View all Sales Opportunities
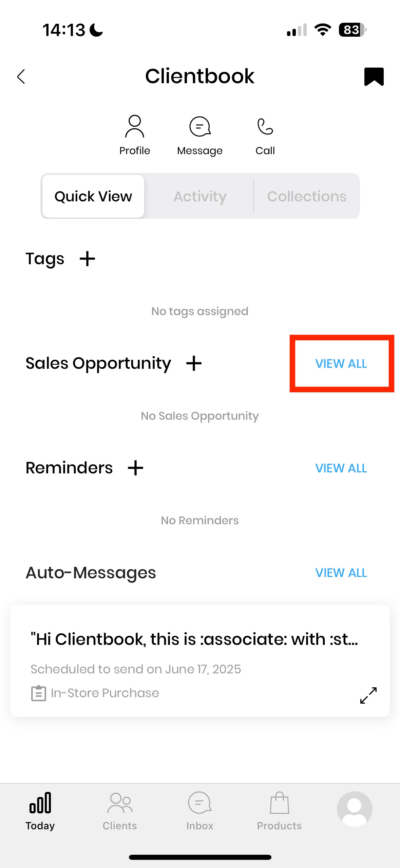 point(341,364)
